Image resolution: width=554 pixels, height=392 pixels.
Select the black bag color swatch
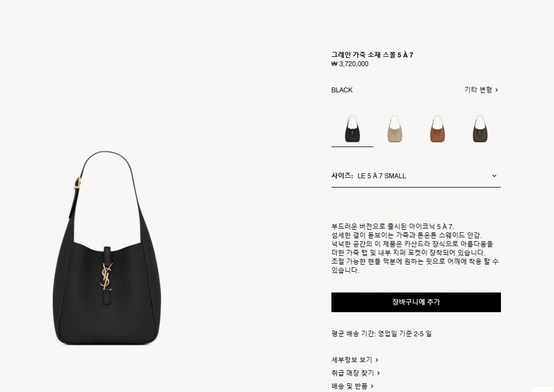(352, 129)
